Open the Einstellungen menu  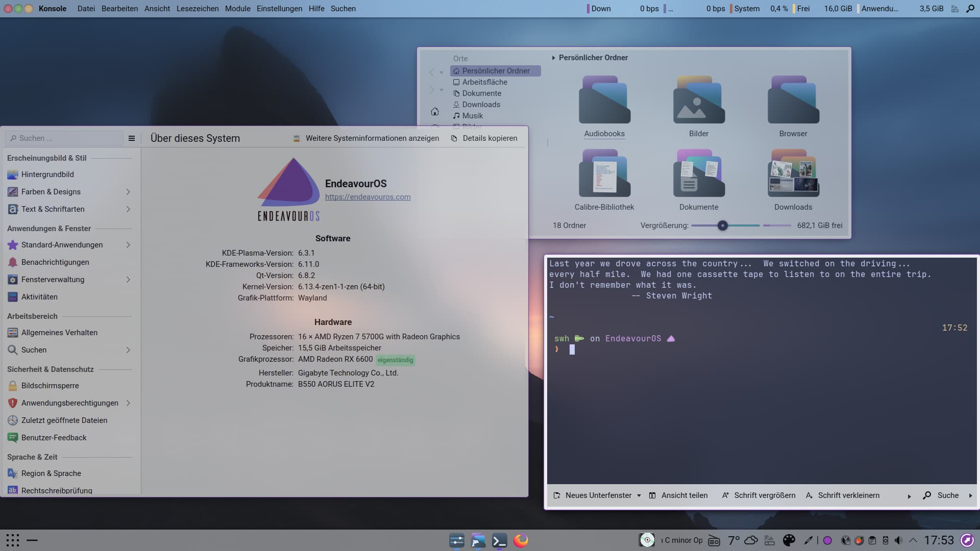pyautogui.click(x=279, y=9)
